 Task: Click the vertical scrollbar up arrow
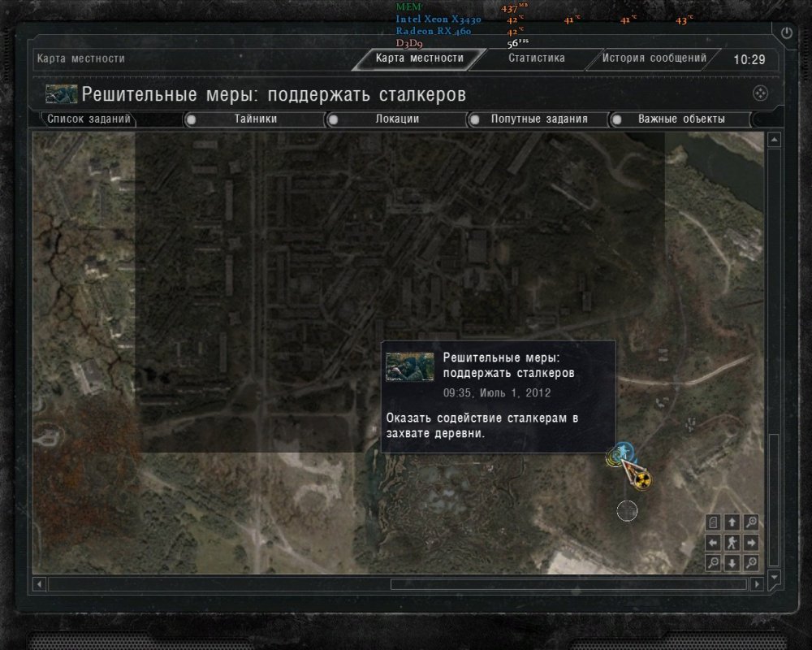click(774, 140)
